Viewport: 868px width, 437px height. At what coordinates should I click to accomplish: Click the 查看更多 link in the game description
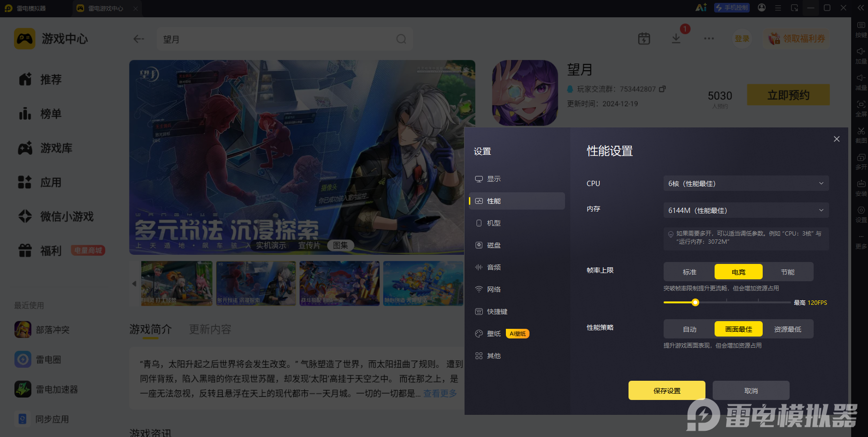(x=440, y=393)
